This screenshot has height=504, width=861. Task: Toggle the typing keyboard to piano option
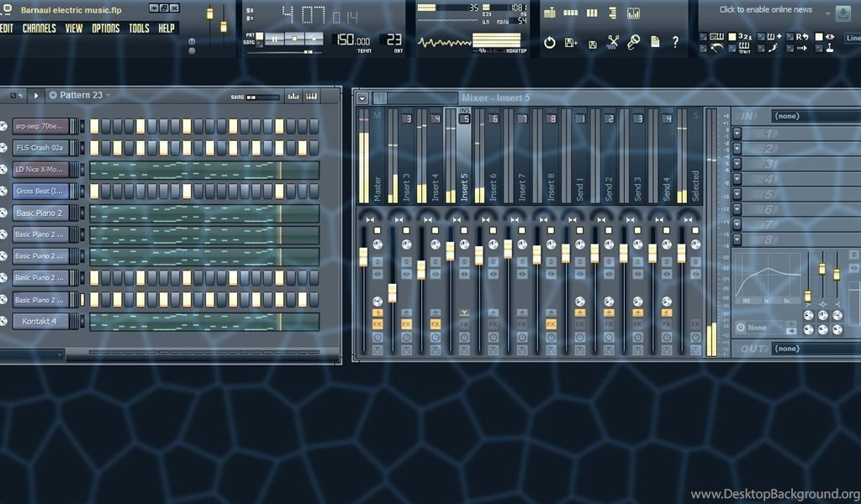pos(712,37)
